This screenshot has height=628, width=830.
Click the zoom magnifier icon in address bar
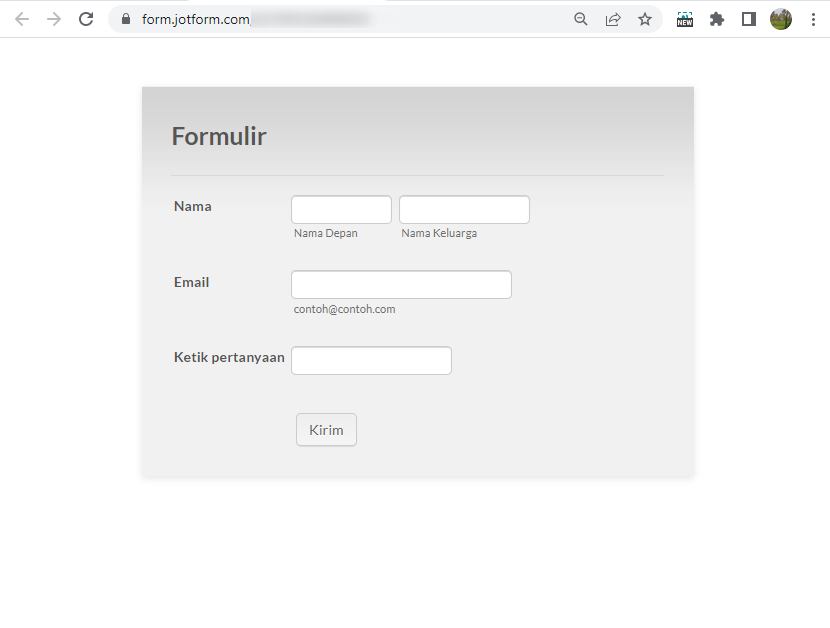[581, 20]
